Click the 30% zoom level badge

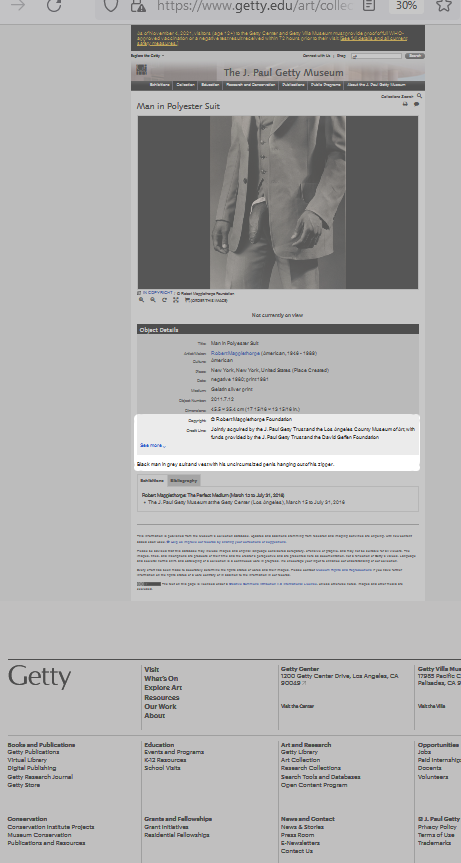tap(406, 6)
